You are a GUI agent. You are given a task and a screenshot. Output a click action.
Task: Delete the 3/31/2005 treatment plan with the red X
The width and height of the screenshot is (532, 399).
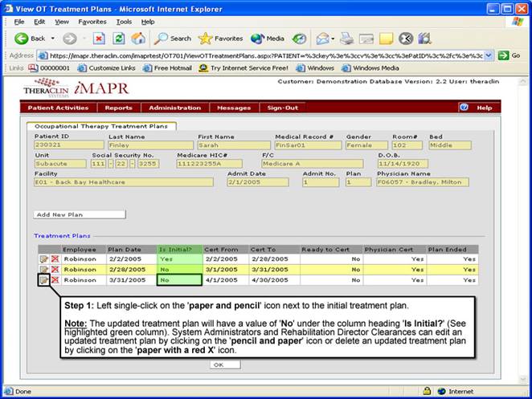click(55, 280)
